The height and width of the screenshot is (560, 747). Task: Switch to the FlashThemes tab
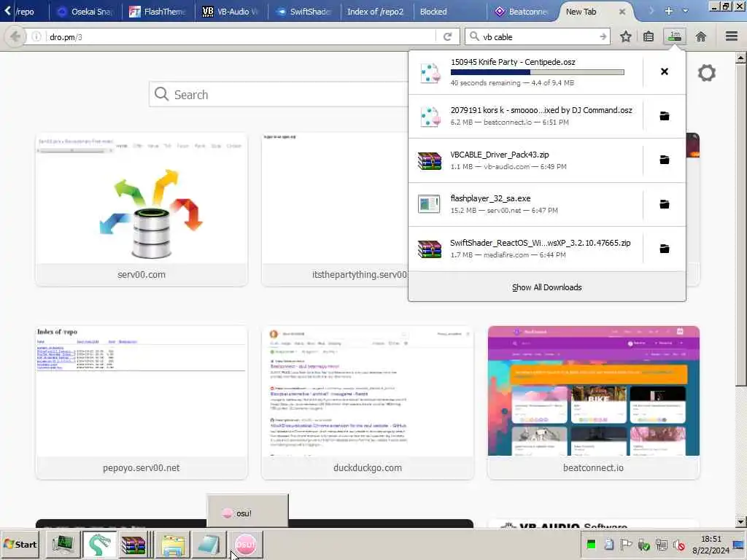click(159, 12)
